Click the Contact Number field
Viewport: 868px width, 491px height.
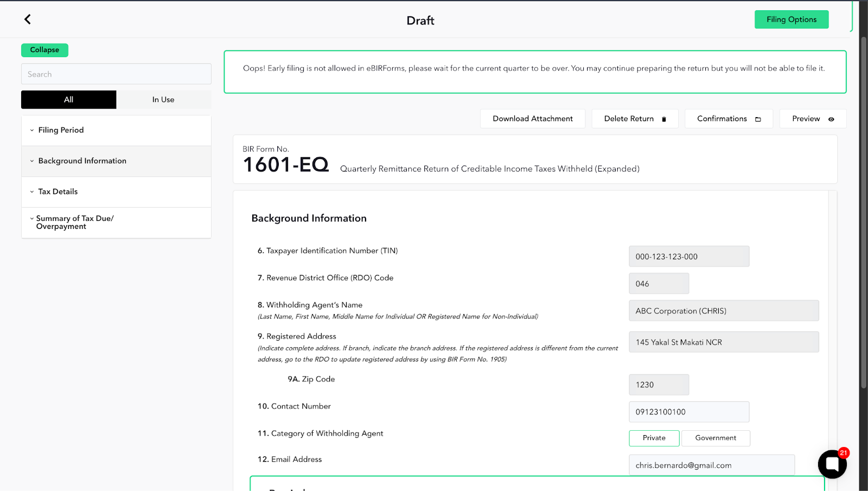(689, 412)
